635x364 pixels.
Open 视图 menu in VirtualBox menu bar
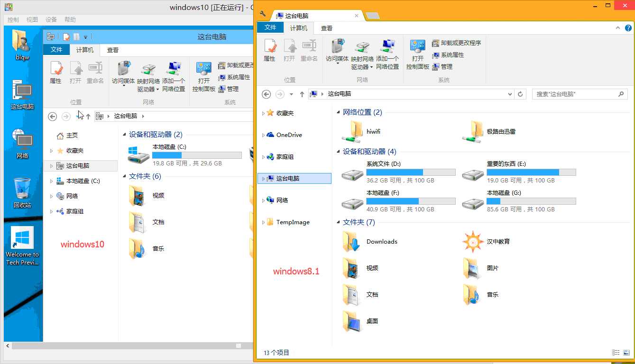(x=32, y=19)
